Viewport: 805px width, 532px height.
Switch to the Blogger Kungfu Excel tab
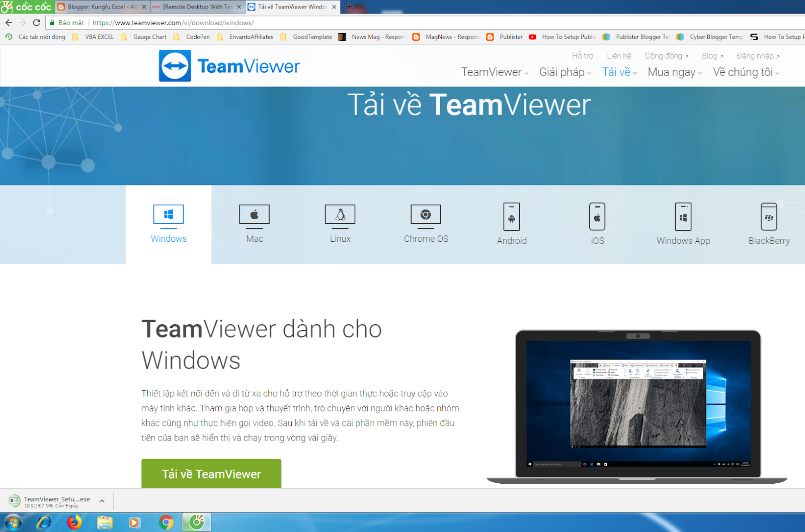(x=99, y=7)
